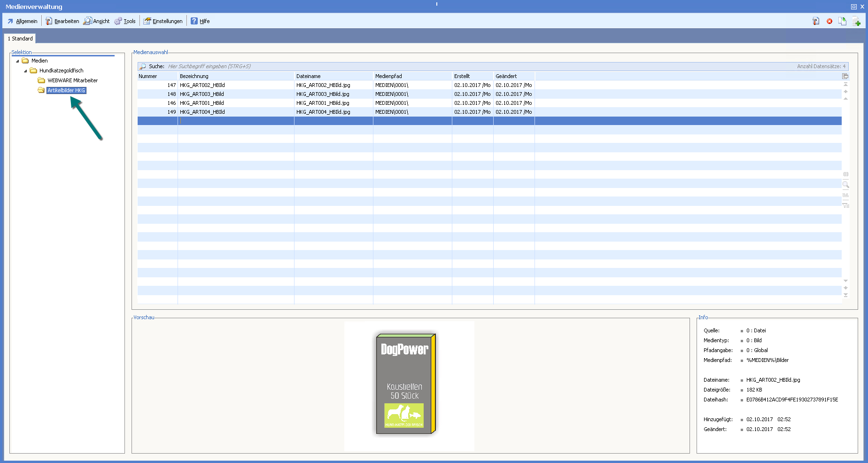The image size is (868, 463).
Task: Click the add new record green plus icon
Action: tap(856, 21)
